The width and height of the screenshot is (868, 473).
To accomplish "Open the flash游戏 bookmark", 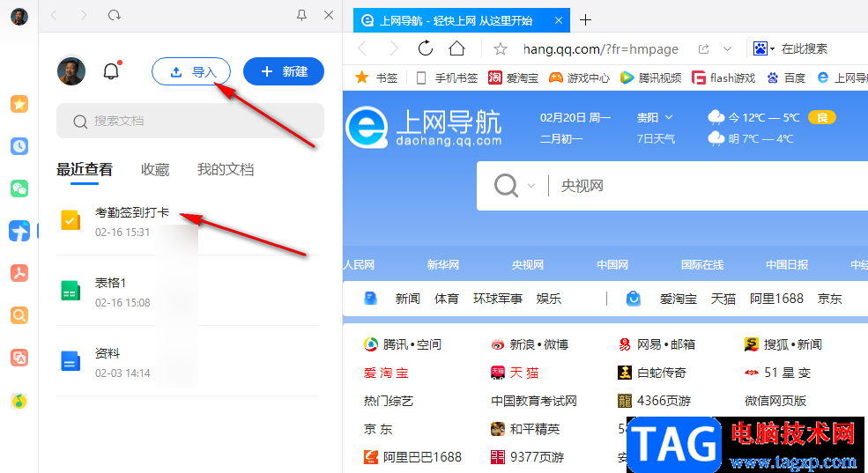I will pos(723,78).
